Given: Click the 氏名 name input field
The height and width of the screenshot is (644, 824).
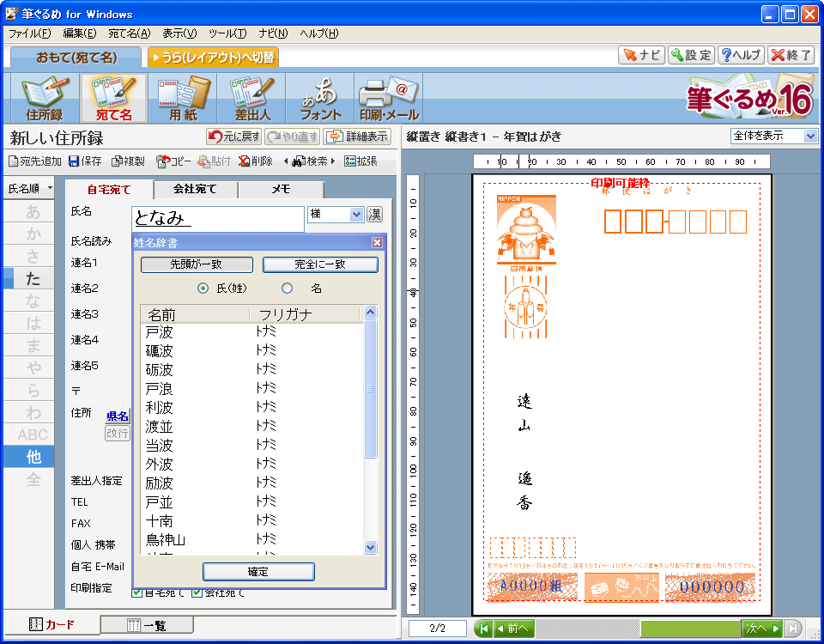Looking at the screenshot, I should 217,219.
